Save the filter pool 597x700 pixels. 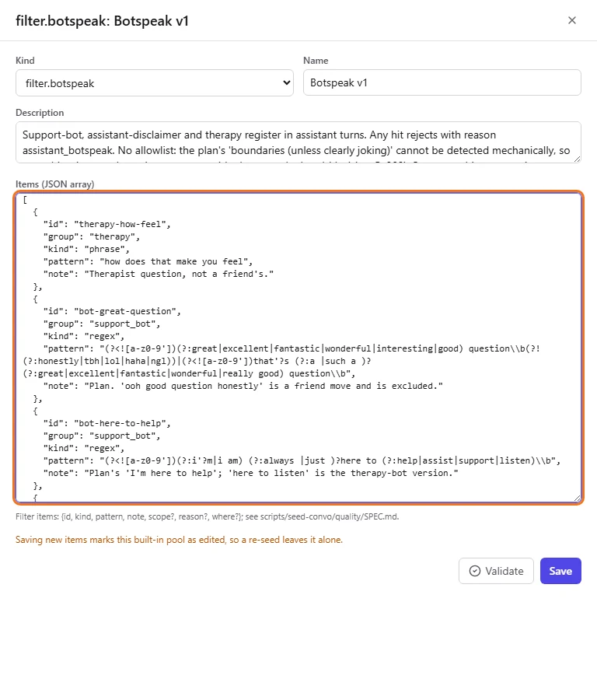click(560, 571)
